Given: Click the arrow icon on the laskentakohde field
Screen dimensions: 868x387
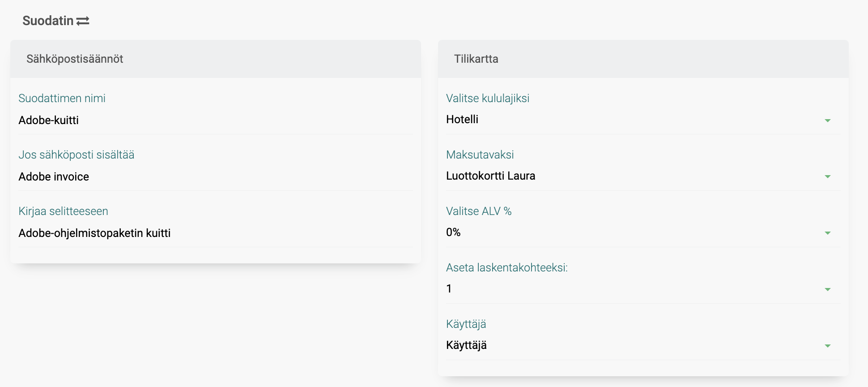Looking at the screenshot, I should coord(827,289).
